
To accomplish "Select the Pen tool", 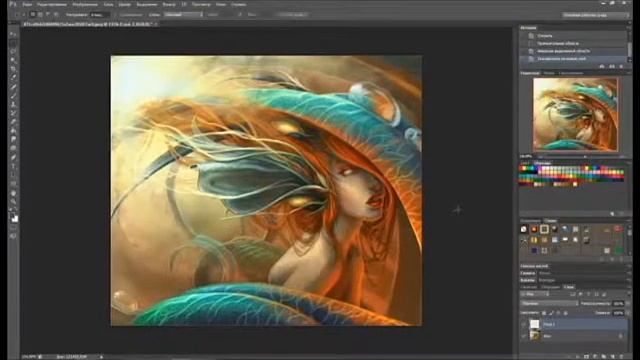I will 13,157.
